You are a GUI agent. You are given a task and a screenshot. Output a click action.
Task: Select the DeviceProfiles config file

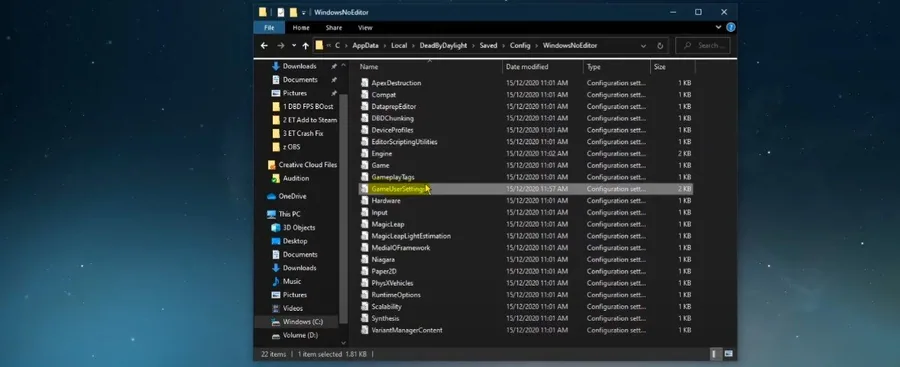tap(392, 130)
